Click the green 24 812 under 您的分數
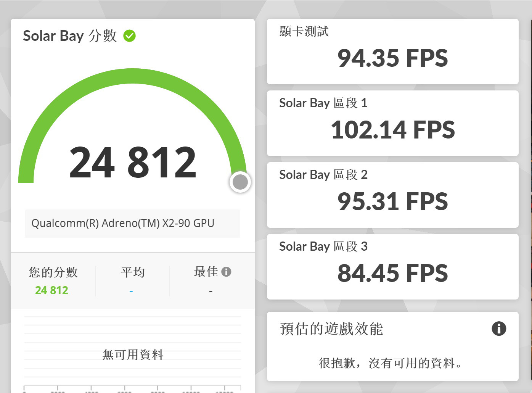Image resolution: width=532 pixels, height=393 pixels. pyautogui.click(x=51, y=290)
